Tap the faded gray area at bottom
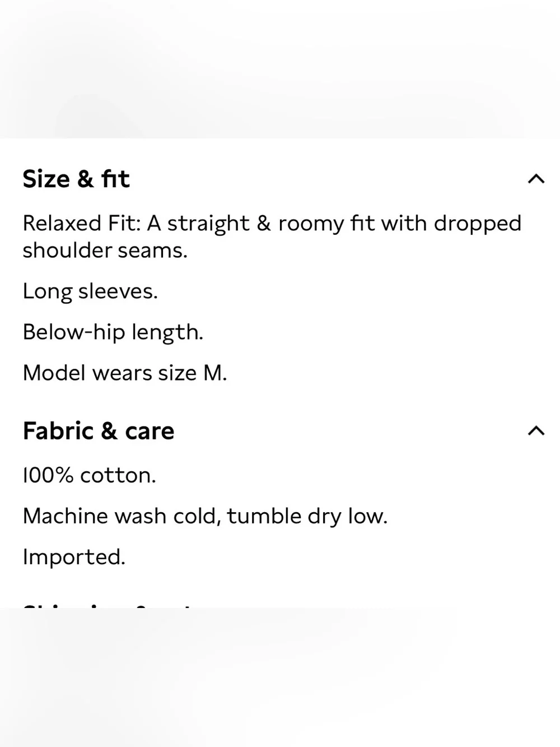The image size is (560, 747). 280,678
